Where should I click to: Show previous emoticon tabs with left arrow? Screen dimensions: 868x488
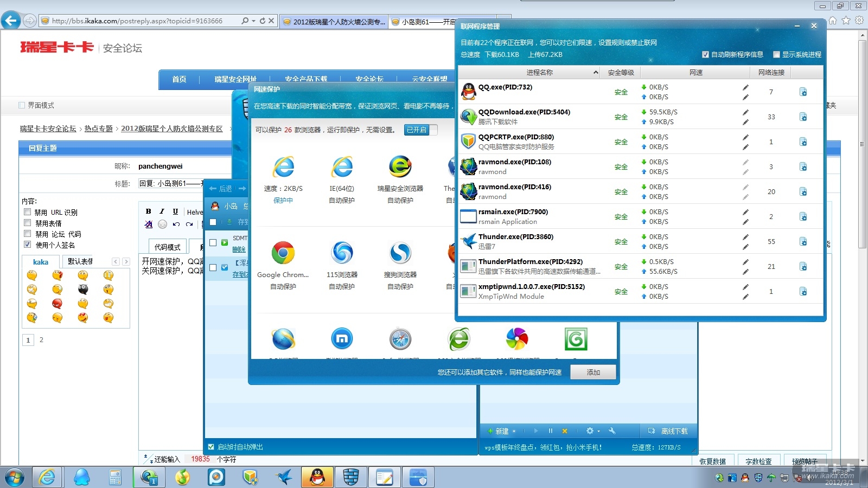[x=116, y=261]
